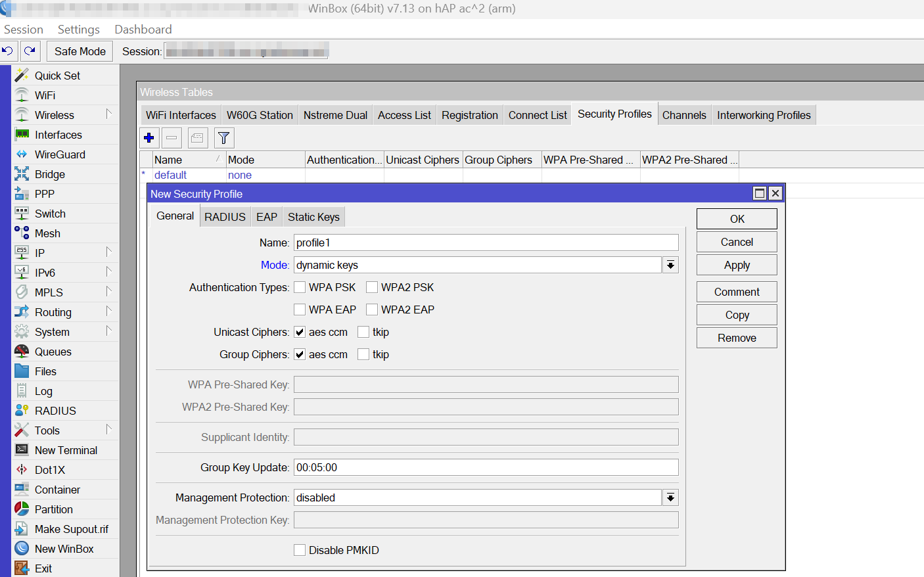Toggle Unicast Ciphers aes ccm checkbox
This screenshot has width=924, height=577.
pyautogui.click(x=300, y=332)
